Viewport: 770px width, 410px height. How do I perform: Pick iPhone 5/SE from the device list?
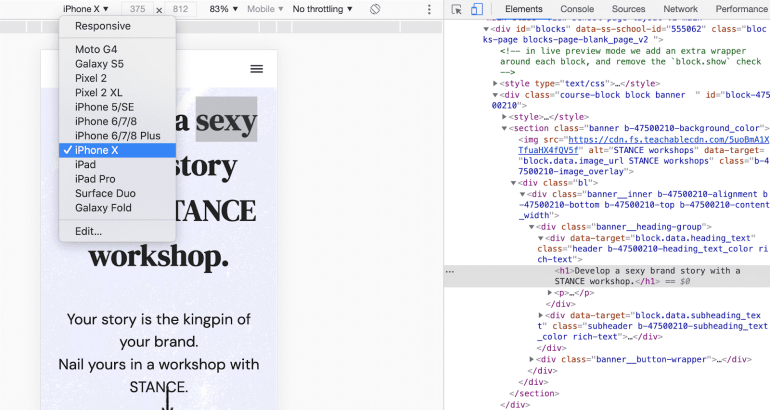coord(117,107)
